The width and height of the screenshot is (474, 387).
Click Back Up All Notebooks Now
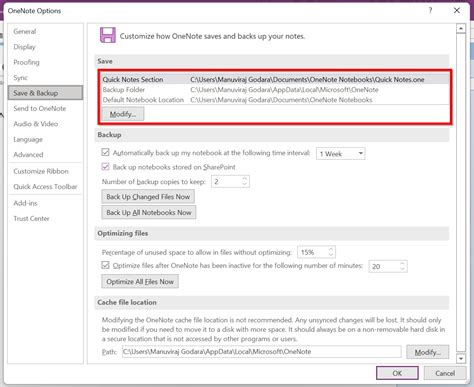149,212
